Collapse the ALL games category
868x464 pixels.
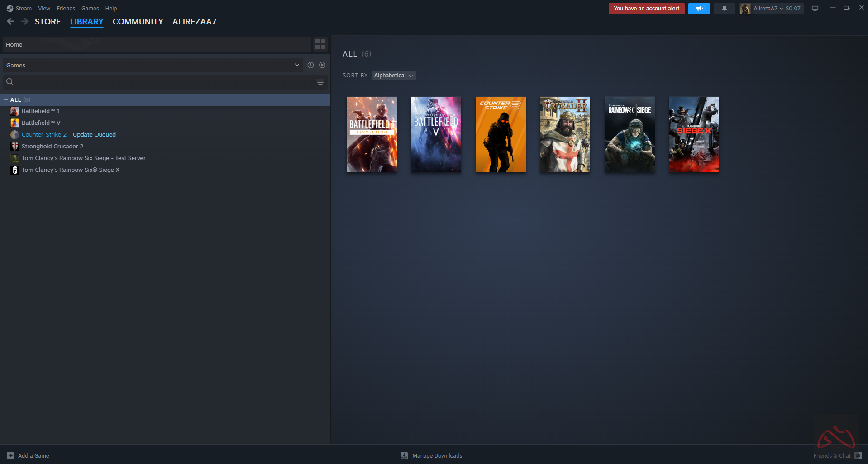(x=6, y=100)
